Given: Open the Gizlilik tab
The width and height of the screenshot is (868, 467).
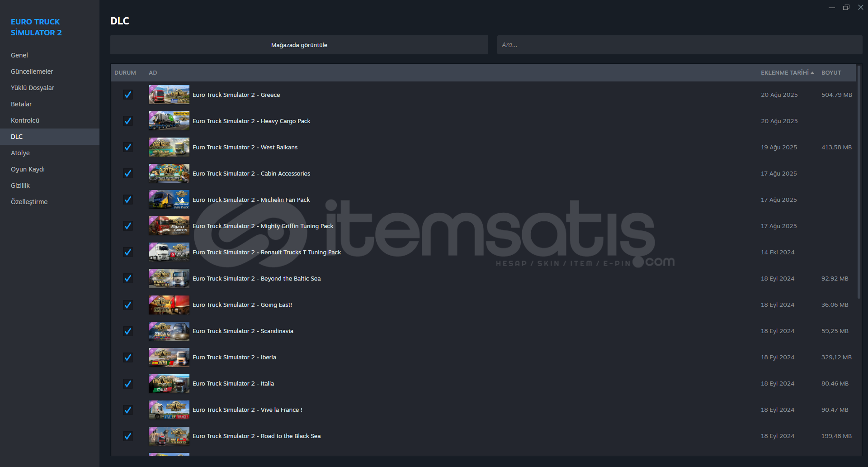Looking at the screenshot, I should [50, 186].
